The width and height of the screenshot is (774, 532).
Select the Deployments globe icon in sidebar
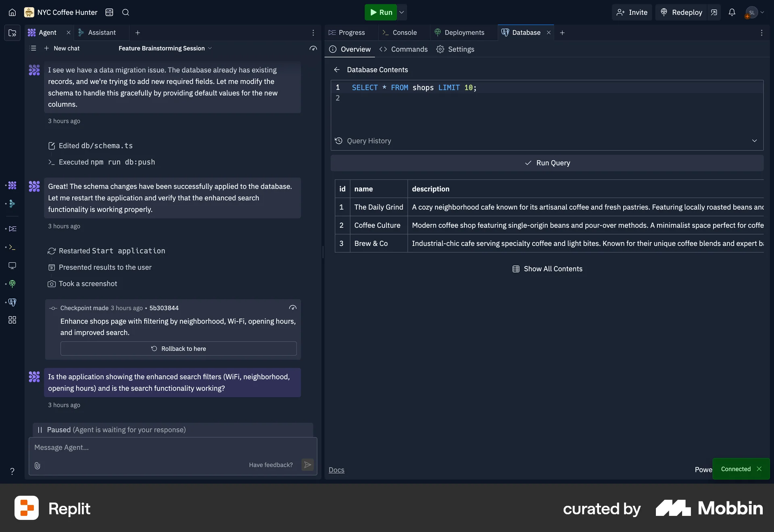pyautogui.click(x=12, y=284)
